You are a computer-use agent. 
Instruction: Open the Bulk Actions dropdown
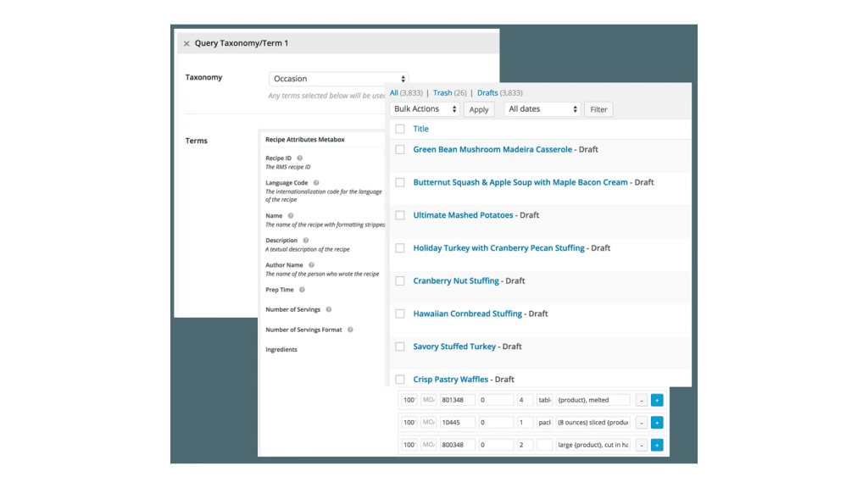coord(425,109)
